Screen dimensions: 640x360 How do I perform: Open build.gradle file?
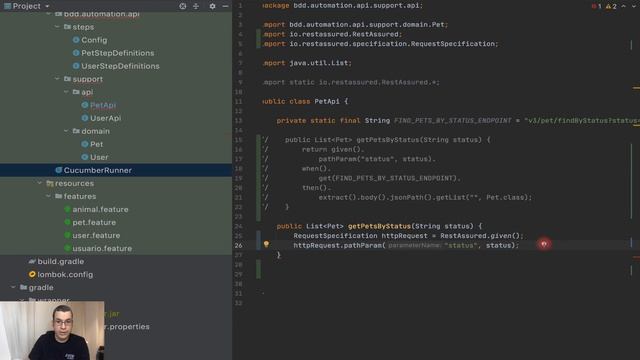pyautogui.click(x=60, y=262)
